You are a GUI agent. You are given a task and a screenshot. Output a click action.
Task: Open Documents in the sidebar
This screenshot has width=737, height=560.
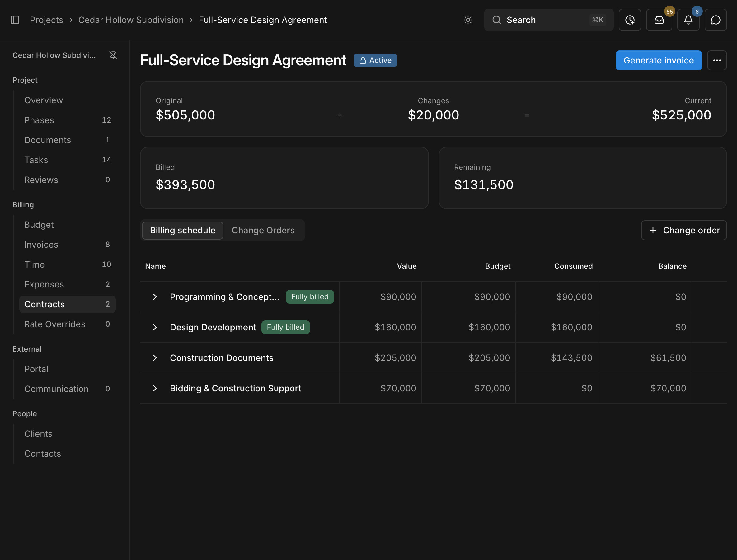pos(67,140)
